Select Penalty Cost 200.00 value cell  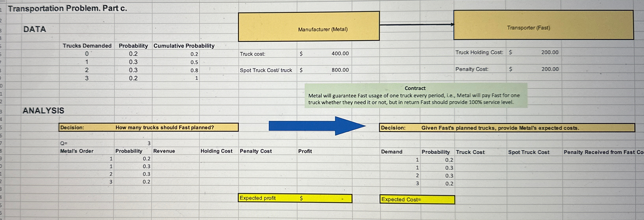[550, 69]
